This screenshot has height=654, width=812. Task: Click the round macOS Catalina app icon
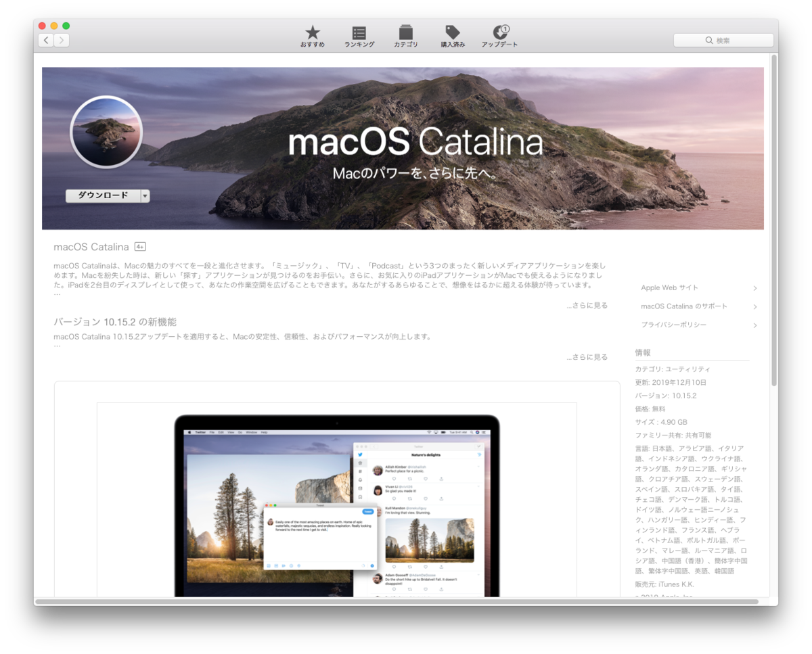106,132
